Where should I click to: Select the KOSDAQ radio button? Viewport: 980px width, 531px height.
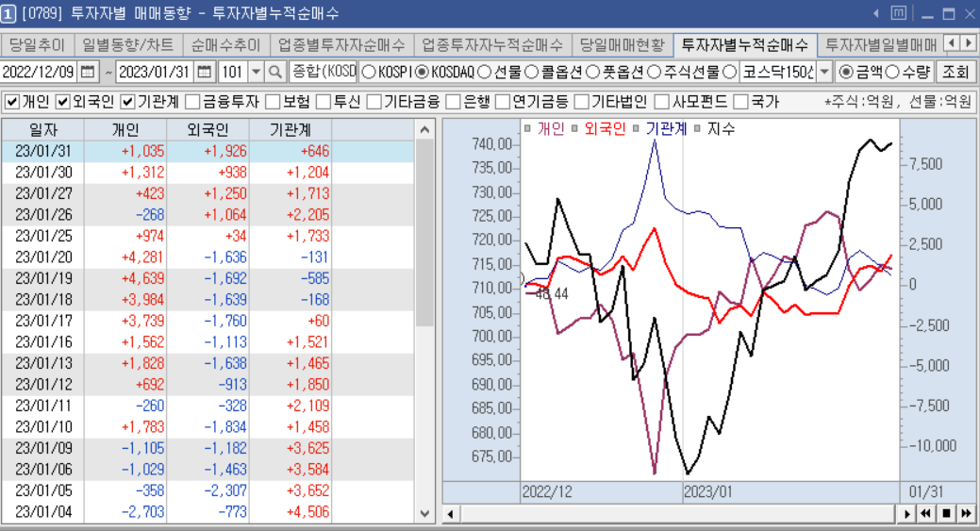422,73
